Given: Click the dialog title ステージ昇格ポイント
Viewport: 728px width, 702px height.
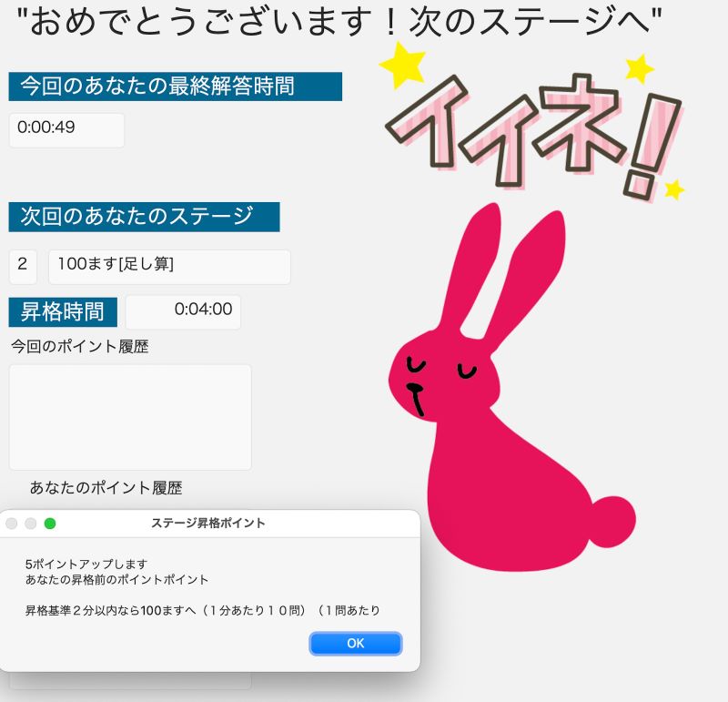Looking at the screenshot, I should [x=208, y=524].
